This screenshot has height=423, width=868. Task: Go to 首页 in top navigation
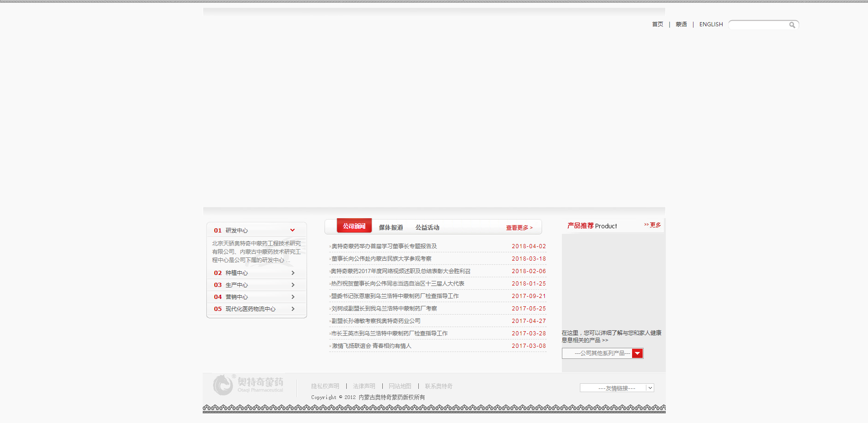pyautogui.click(x=657, y=24)
